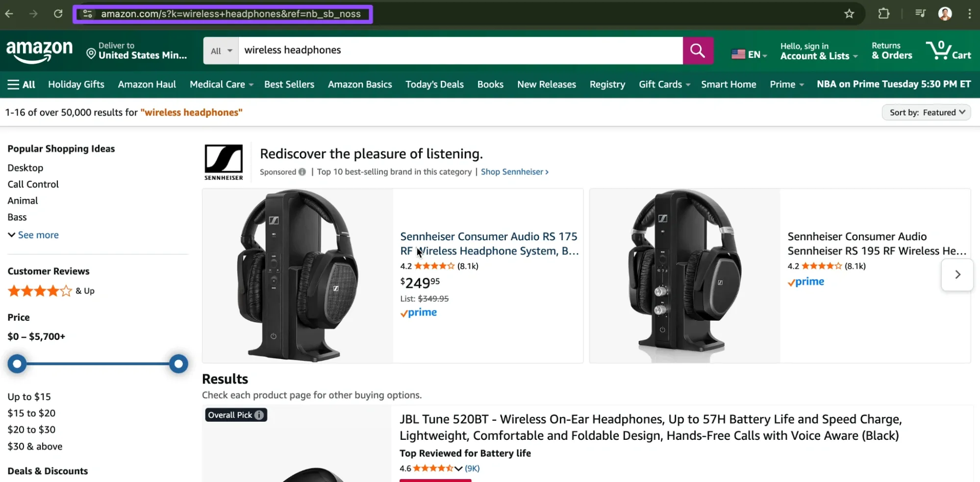The width and height of the screenshot is (980, 482).
Task: Click the right carousel arrow on sponsored products
Action: tap(956, 275)
